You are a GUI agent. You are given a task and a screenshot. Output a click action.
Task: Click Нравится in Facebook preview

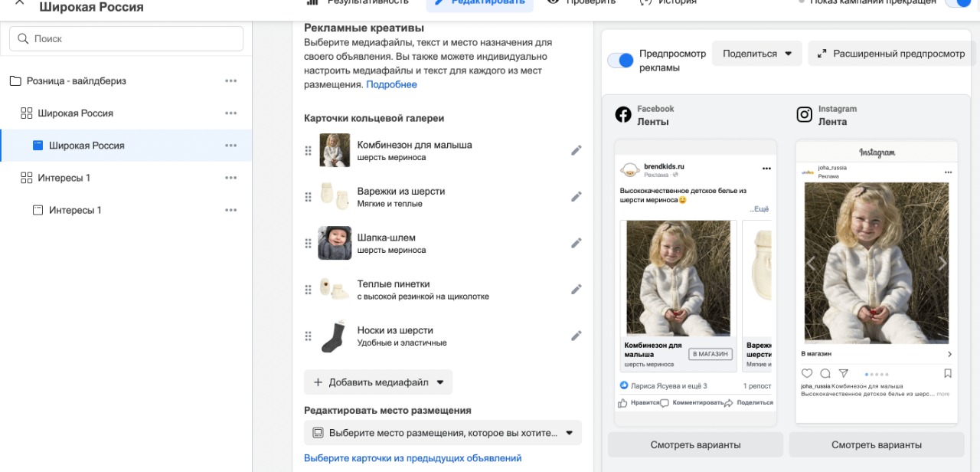638,402
